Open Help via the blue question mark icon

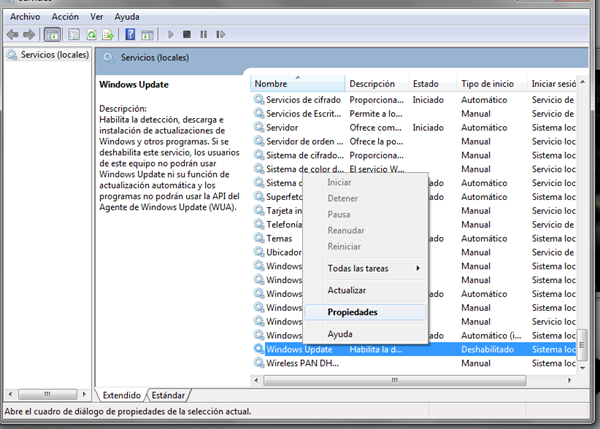[x=130, y=34]
